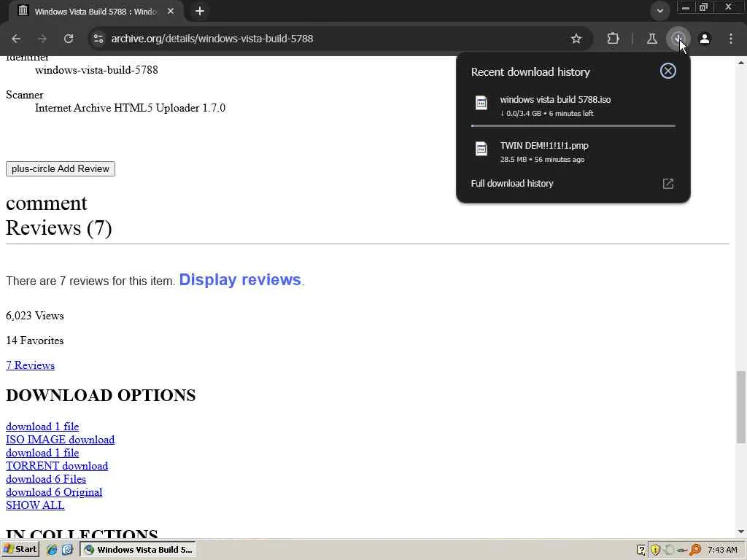Click plus-circle Add Review button
The height and width of the screenshot is (560, 747).
61,168
